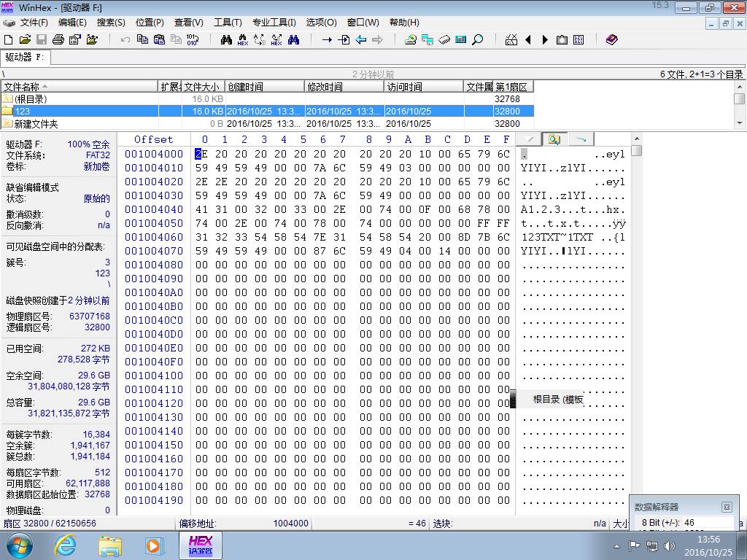Screen dimensions: 747x560
Task: Open Find Hex Values binoculars icon
Action: tap(243, 39)
